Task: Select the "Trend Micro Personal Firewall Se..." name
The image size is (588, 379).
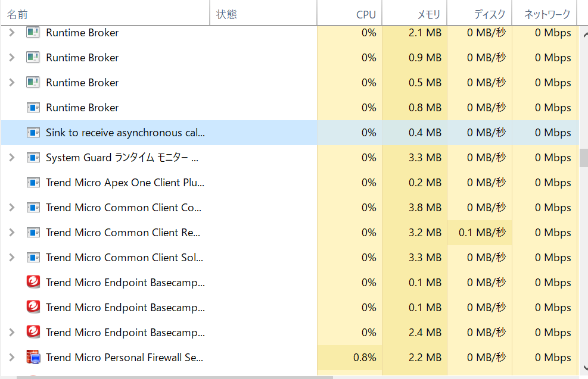Action: [125, 357]
